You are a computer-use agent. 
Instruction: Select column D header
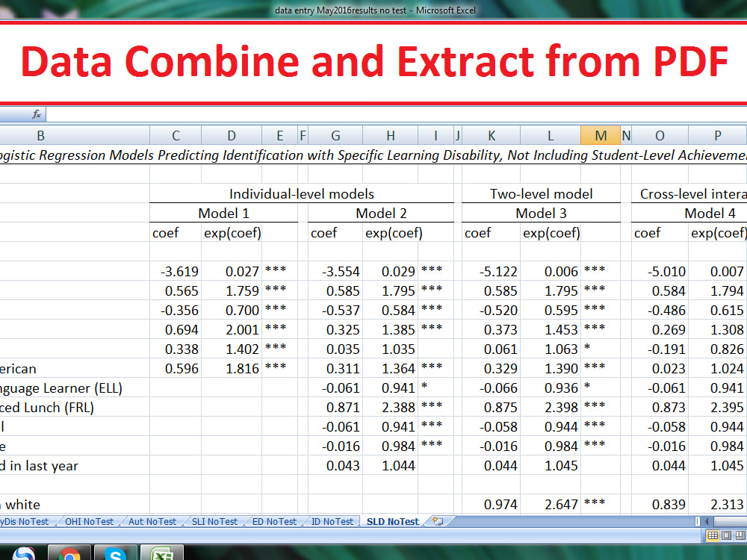point(231,136)
